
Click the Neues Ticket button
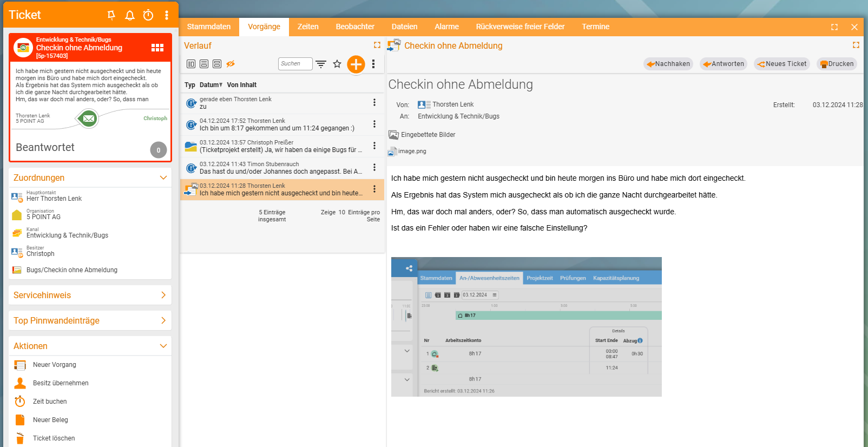click(782, 64)
